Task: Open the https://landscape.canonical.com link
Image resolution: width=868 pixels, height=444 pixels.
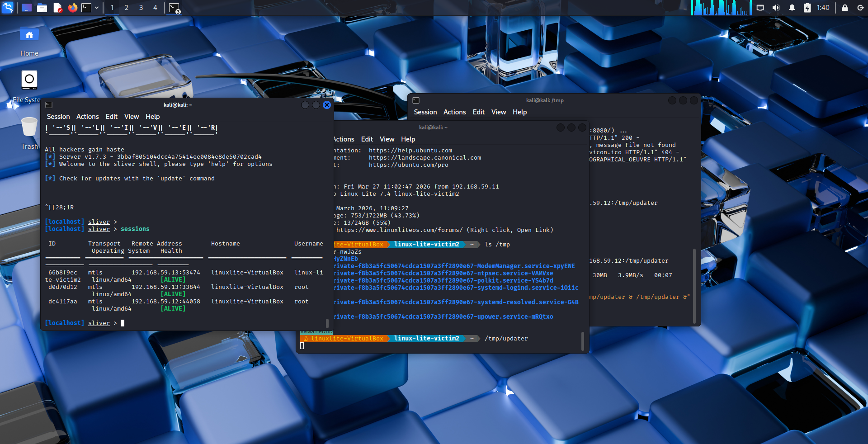Action: tap(425, 158)
